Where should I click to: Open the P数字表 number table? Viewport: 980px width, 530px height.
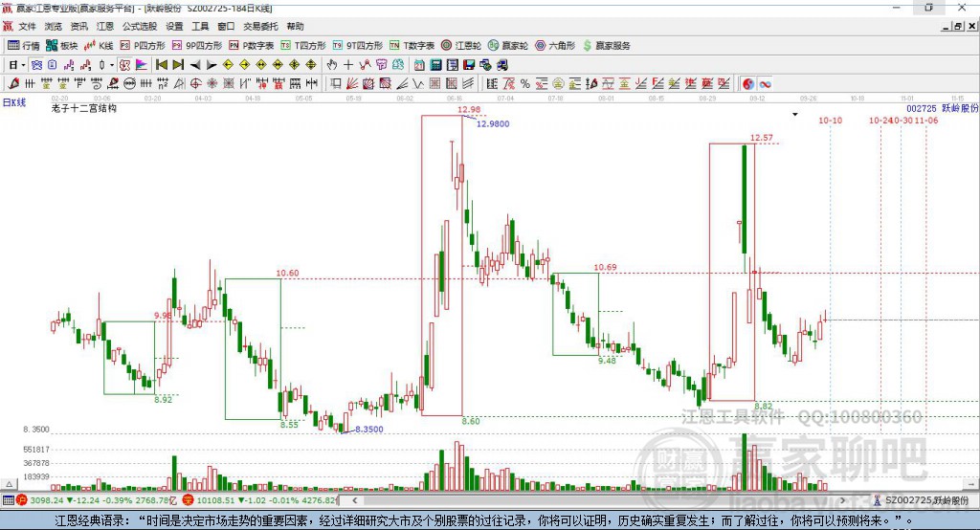(x=252, y=46)
